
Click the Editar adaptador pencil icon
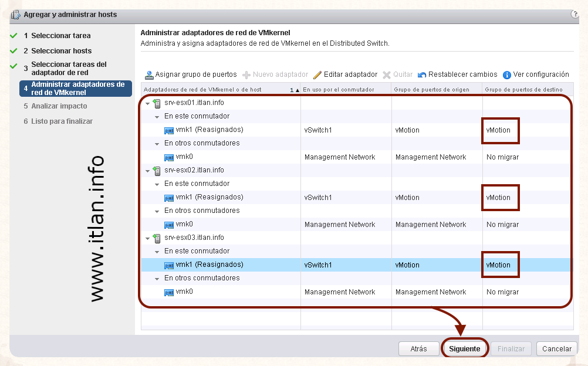pos(317,75)
